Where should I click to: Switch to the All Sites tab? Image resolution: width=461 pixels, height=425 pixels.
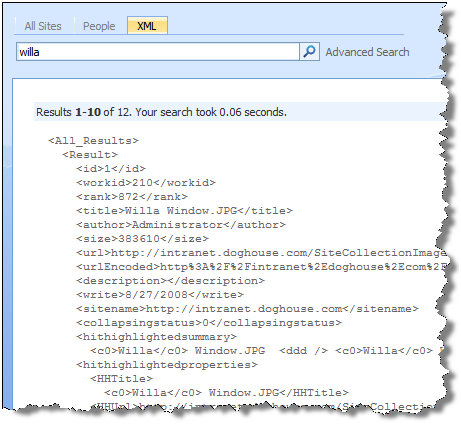(43, 26)
